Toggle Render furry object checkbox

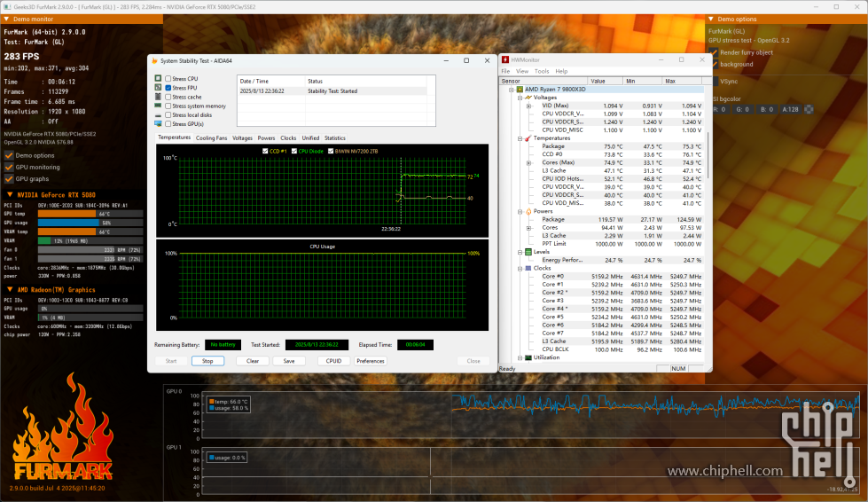tap(714, 52)
